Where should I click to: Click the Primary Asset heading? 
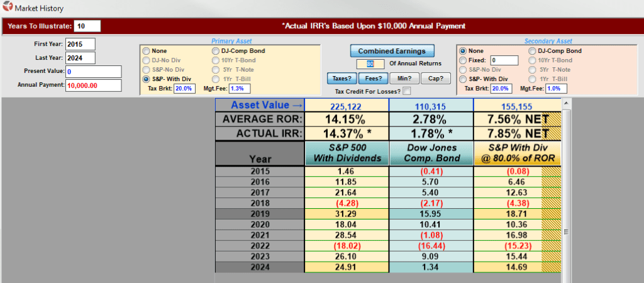(x=231, y=41)
